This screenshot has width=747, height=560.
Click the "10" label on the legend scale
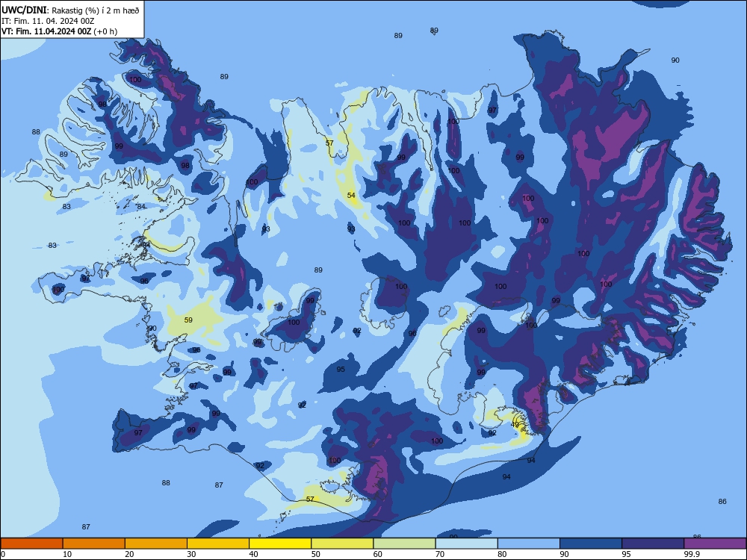(67, 554)
